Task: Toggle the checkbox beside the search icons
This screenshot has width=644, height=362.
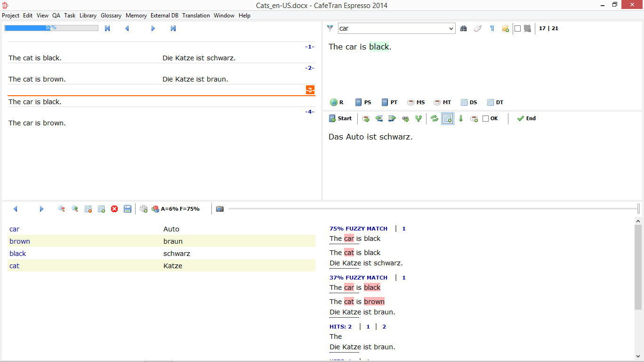Action: point(517,28)
